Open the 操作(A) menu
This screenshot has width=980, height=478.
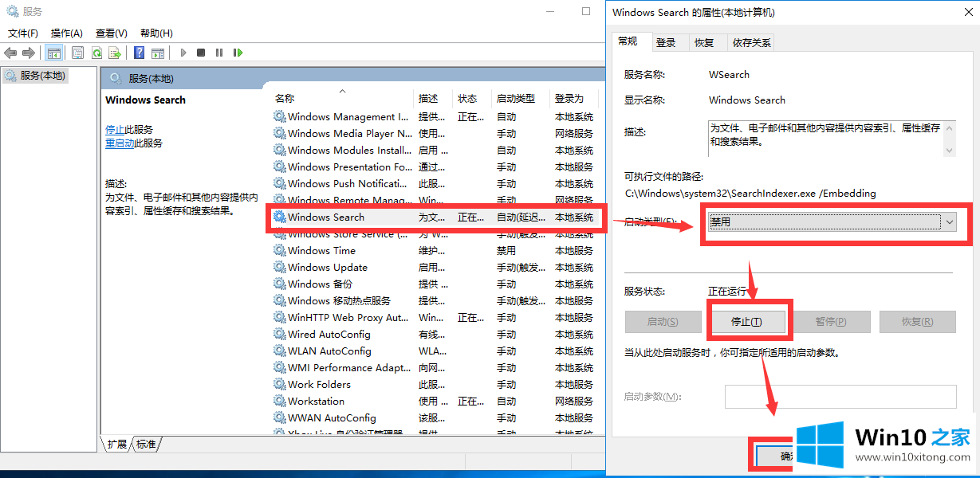point(67,33)
